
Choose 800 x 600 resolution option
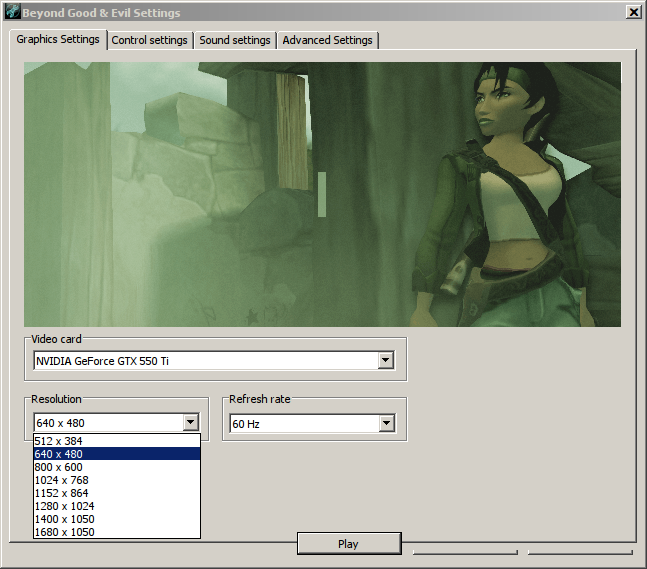tap(117, 467)
